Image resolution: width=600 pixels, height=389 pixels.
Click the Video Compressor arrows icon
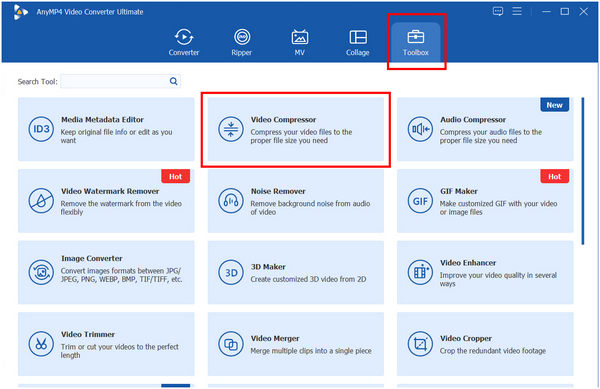tap(231, 129)
